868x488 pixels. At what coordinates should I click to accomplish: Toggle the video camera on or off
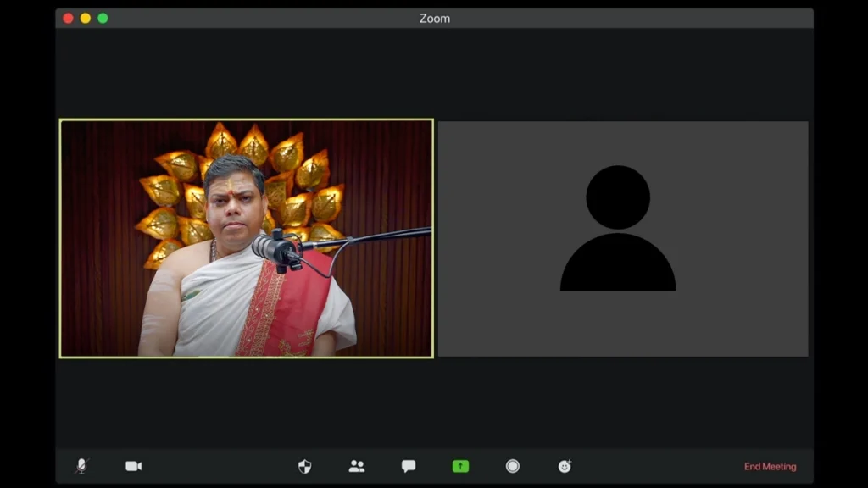tap(134, 466)
